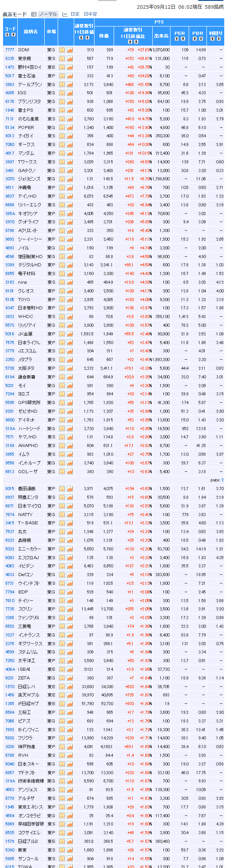Open chart icon for QPS研究所 row
The image size is (229, 868).
pos(70,402)
